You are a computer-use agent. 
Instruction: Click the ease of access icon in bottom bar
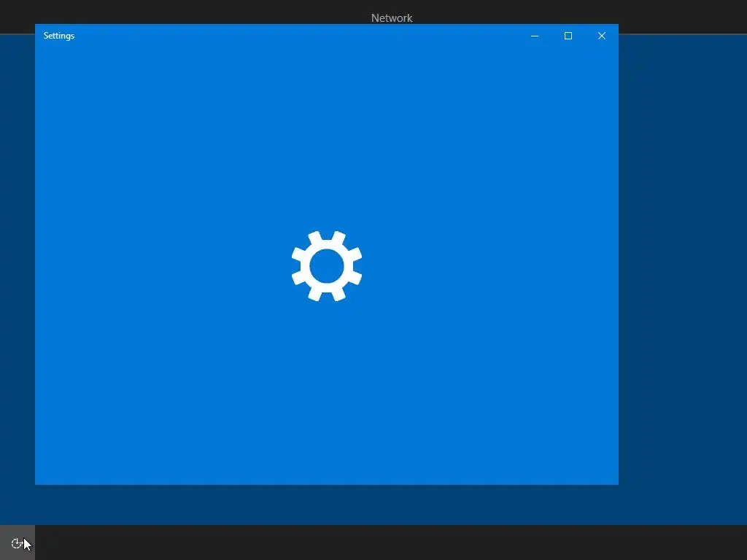pos(18,542)
